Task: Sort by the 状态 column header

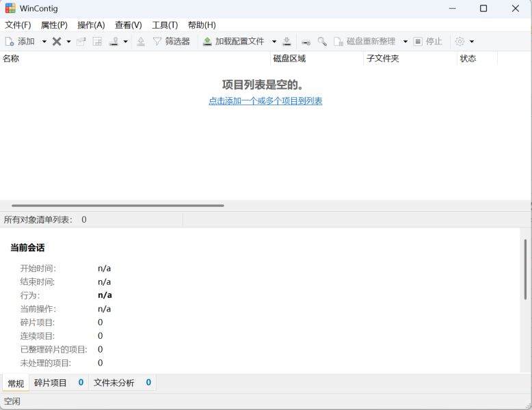Action: pos(477,58)
